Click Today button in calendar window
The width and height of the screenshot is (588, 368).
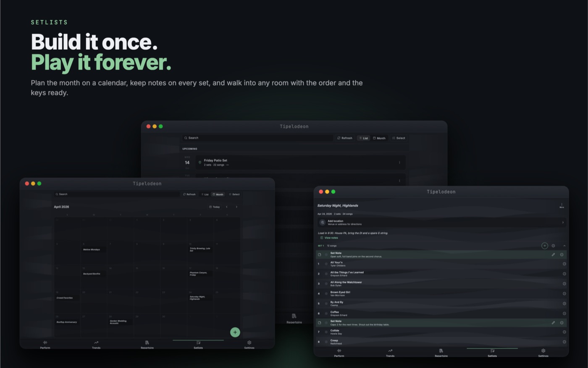click(215, 207)
